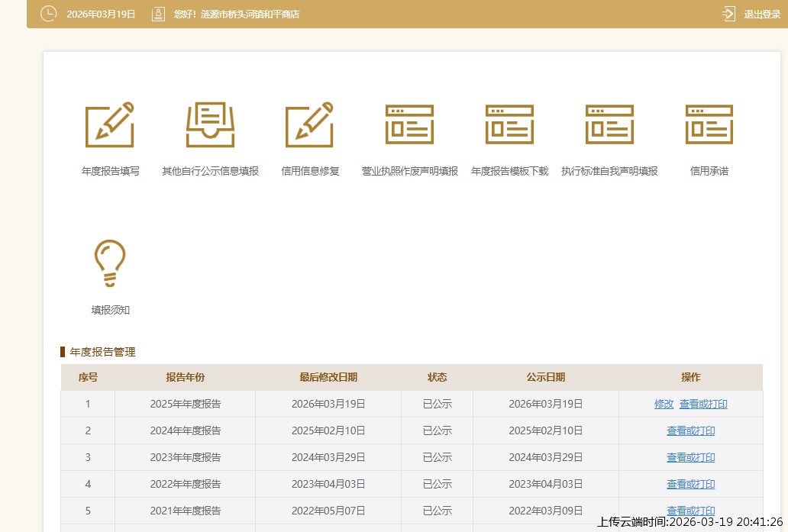Click the 退出登录 text link
788x532 pixels.
click(762, 15)
